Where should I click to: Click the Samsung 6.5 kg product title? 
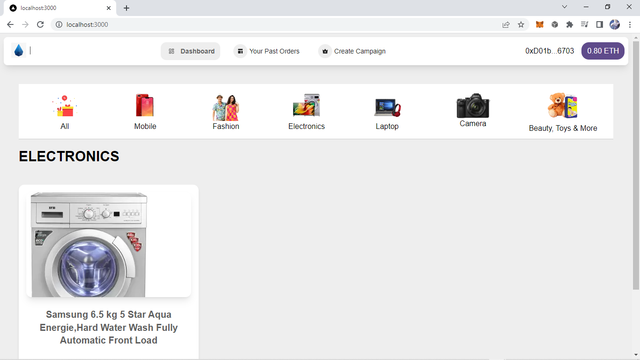click(109, 327)
